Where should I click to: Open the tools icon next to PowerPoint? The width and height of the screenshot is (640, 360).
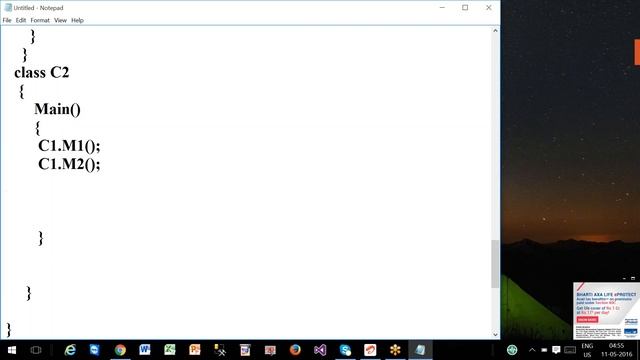(220, 350)
